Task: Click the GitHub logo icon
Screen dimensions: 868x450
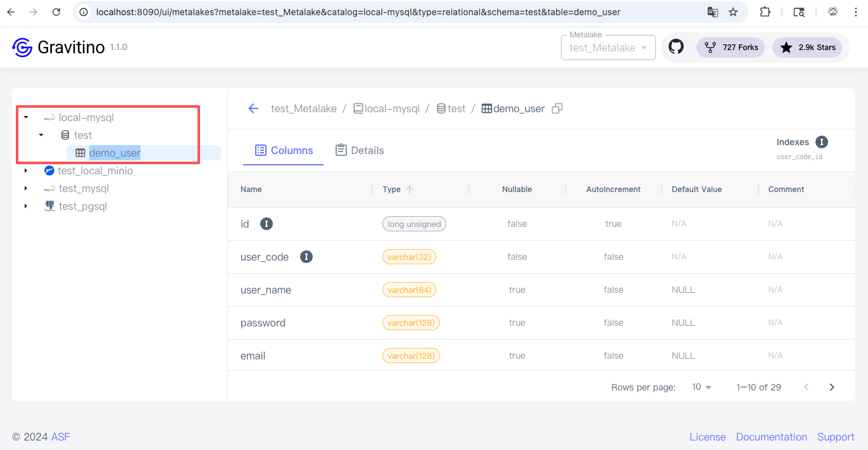Action: pos(676,48)
